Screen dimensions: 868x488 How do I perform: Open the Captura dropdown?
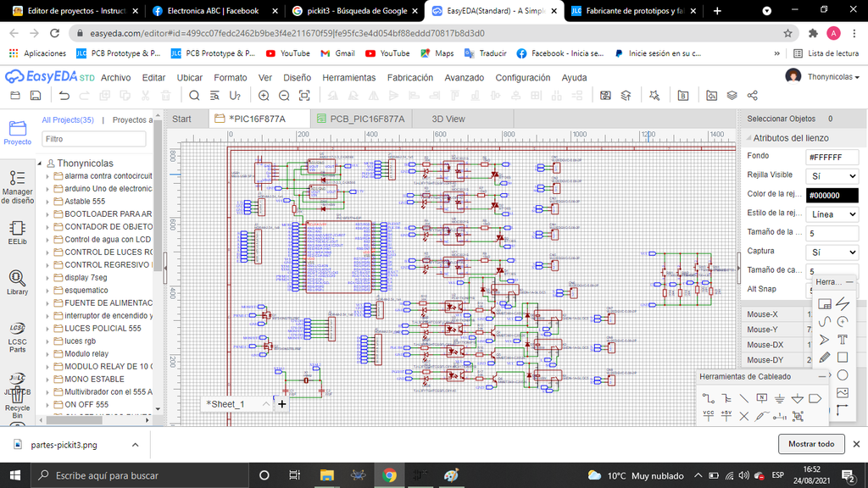coord(832,252)
